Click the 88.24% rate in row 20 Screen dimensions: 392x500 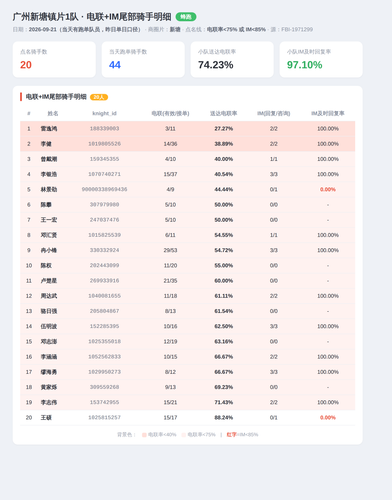point(223,418)
